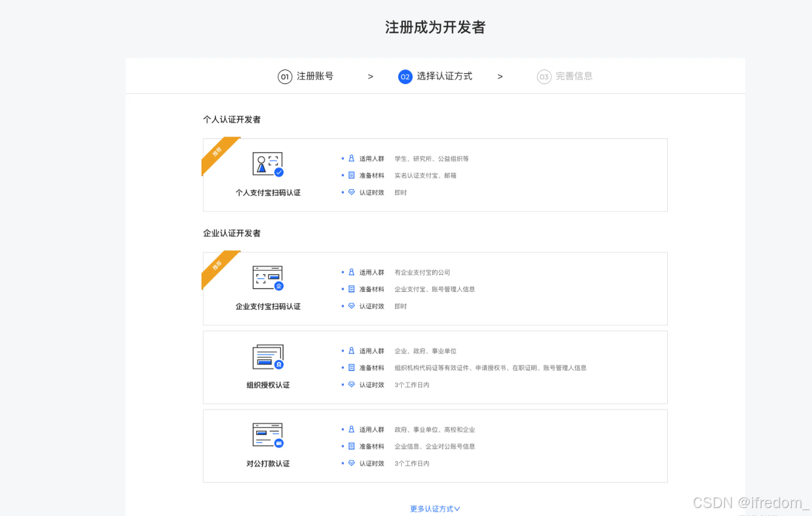Click 适用人群 label in 组织授权认证 card
This screenshot has height=516, width=812.
[x=372, y=351]
